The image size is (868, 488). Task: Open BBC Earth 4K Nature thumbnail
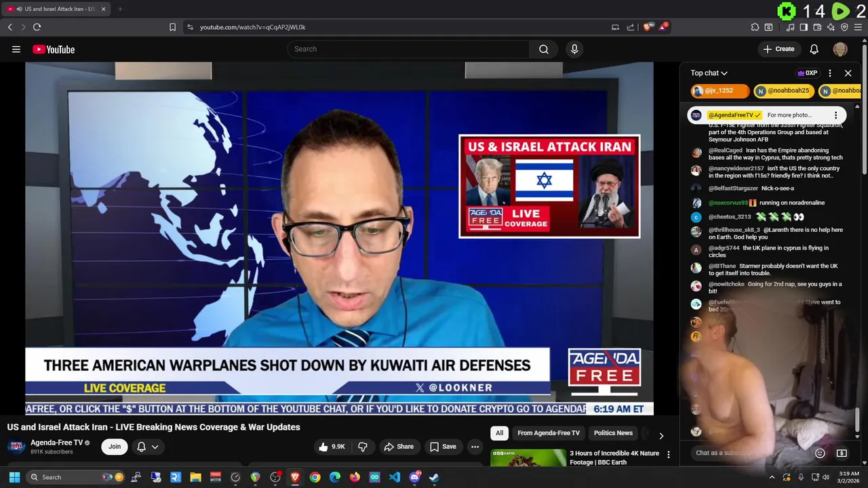[x=528, y=458]
